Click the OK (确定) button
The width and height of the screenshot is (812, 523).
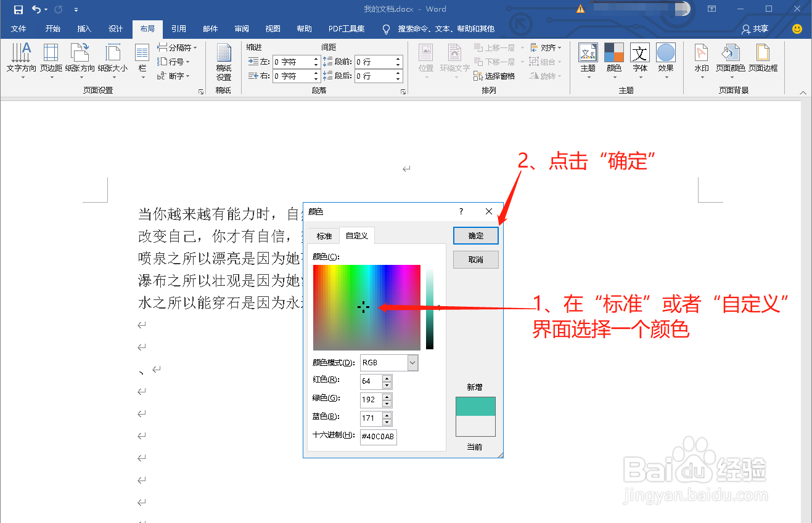(x=476, y=235)
